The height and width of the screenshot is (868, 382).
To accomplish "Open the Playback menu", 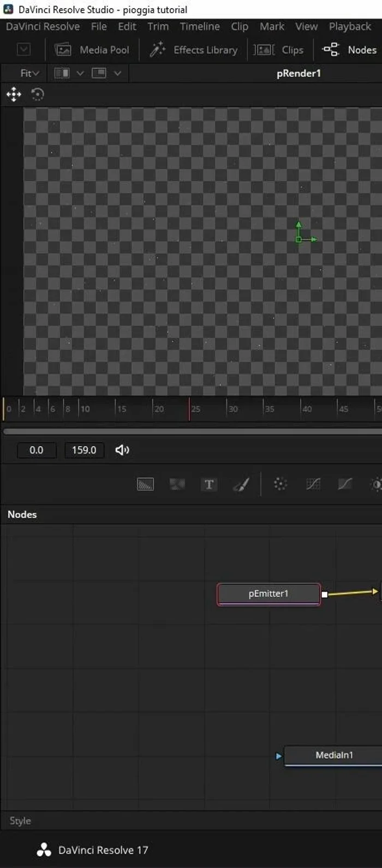I will [350, 26].
